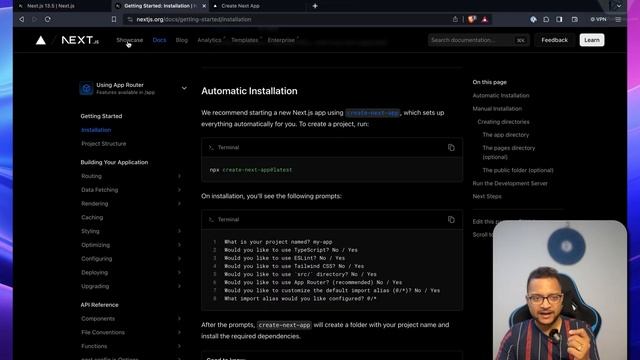Open the Using App Router dropdown
Image resolution: width=640 pixels, height=360 pixels.
click(184, 88)
